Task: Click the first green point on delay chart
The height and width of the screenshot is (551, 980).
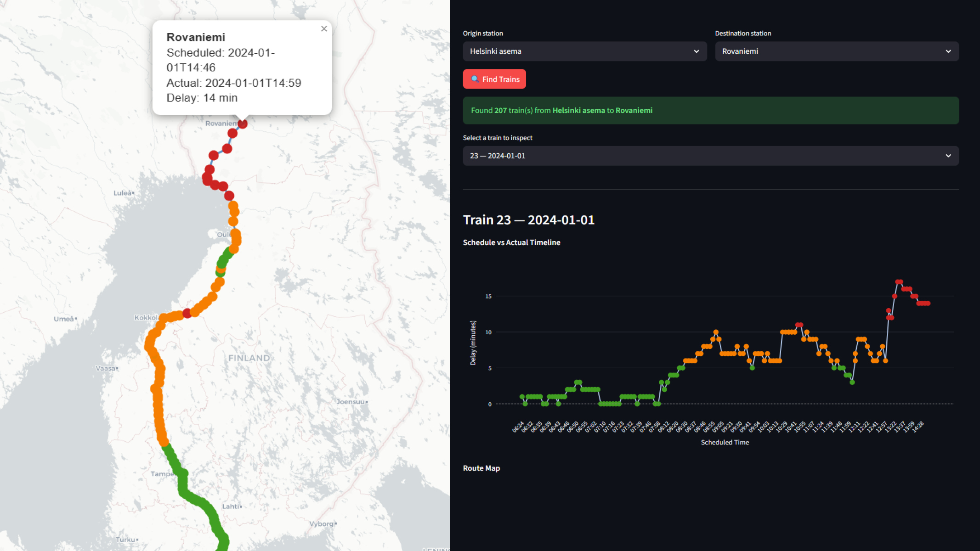Action: click(x=522, y=397)
